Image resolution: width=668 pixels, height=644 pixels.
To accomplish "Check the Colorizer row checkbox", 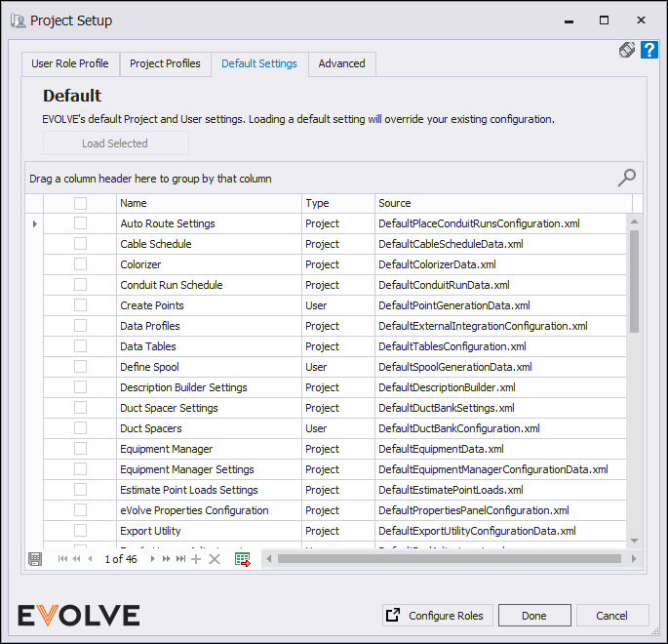I will point(80,264).
